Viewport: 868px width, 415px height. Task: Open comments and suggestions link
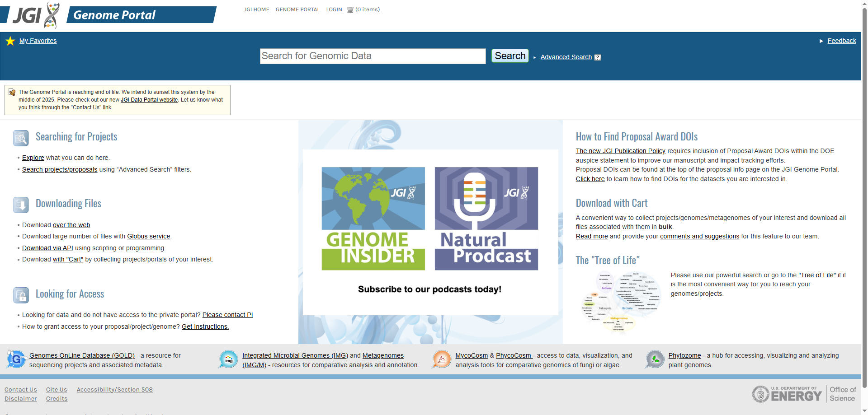(699, 236)
